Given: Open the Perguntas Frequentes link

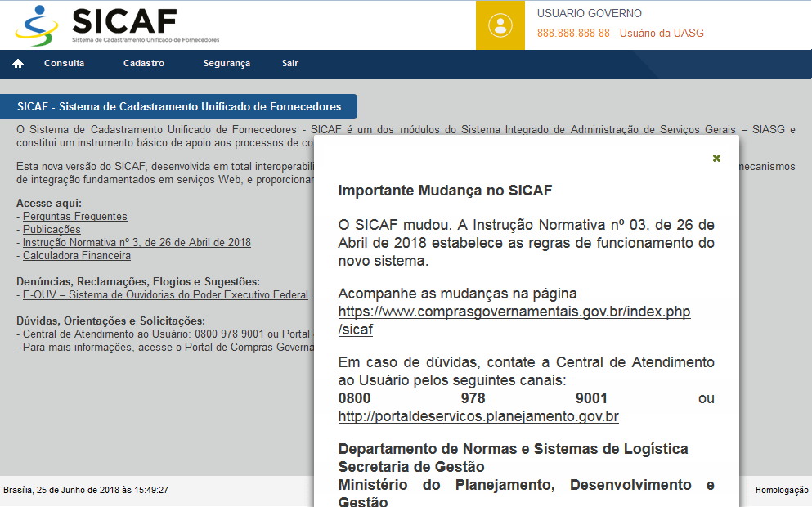Looking at the screenshot, I should click(75, 217).
